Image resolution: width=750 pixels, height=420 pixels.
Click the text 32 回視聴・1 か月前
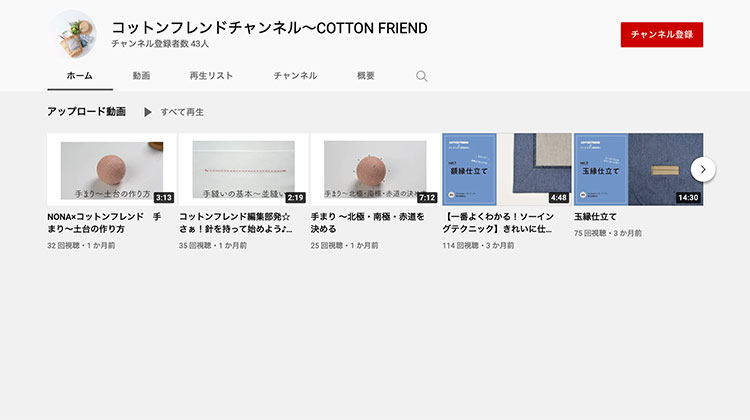click(x=81, y=245)
